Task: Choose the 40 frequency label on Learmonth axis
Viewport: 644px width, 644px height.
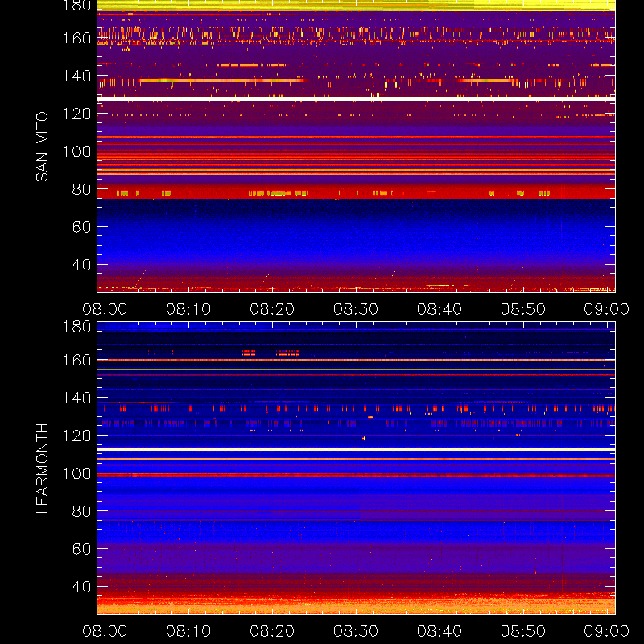Action: [x=82, y=587]
